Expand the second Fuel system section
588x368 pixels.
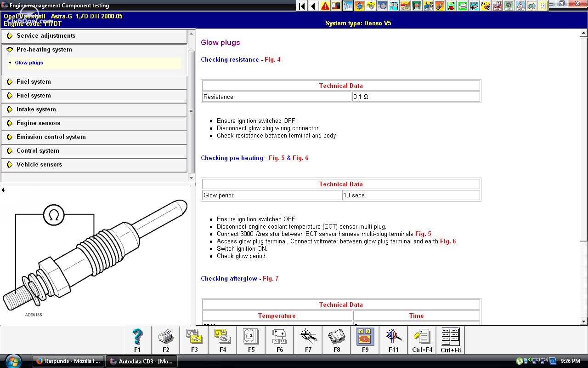(94, 96)
